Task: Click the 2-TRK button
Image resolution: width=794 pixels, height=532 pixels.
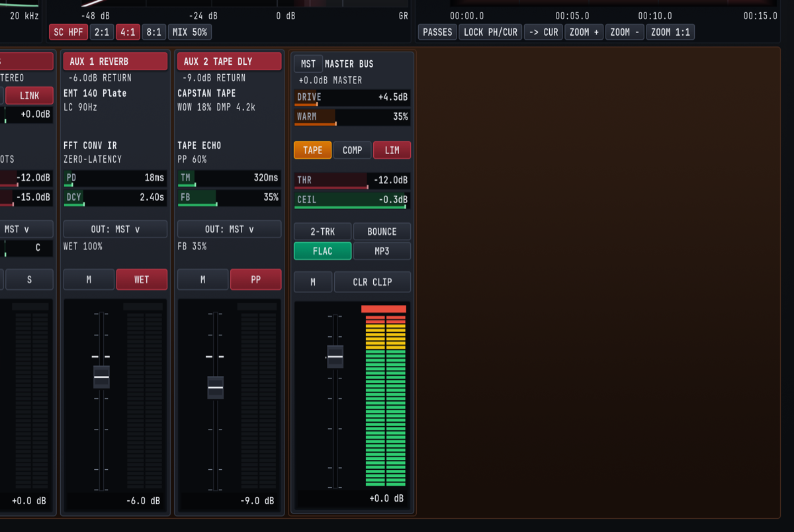Action: (x=322, y=232)
